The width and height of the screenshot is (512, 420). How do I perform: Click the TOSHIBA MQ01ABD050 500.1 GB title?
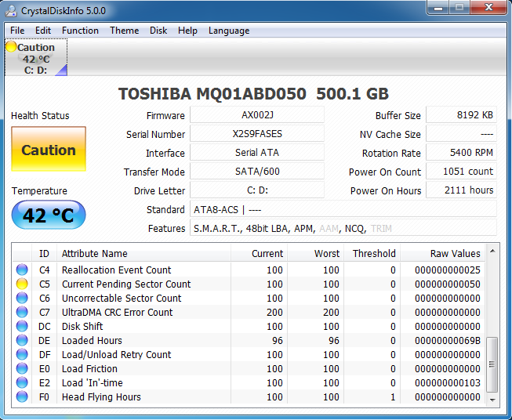pyautogui.click(x=253, y=94)
